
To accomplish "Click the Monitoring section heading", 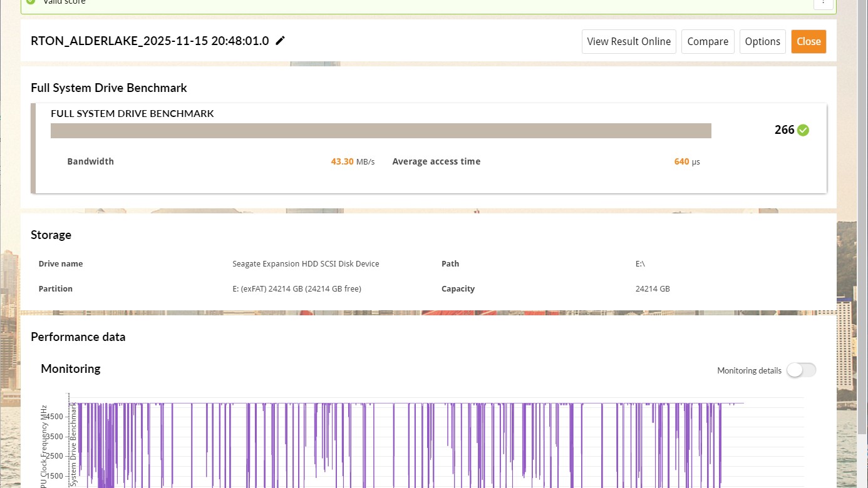I will coord(70,369).
